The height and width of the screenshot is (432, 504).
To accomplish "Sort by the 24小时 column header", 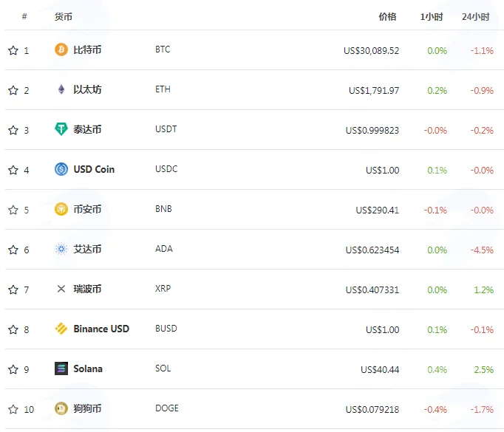I will [476, 17].
